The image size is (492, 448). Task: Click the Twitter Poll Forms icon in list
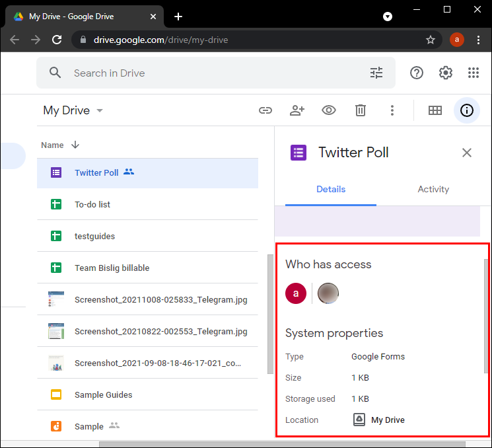click(56, 172)
